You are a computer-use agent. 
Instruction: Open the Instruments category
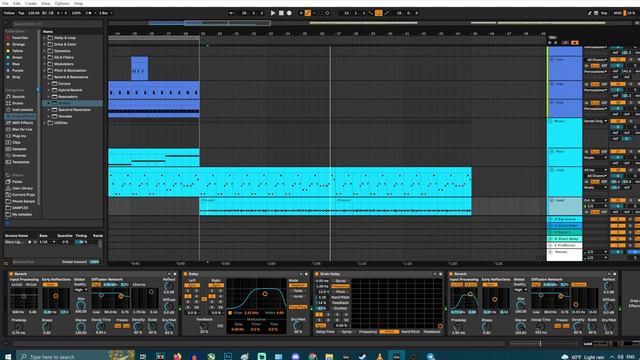22,110
